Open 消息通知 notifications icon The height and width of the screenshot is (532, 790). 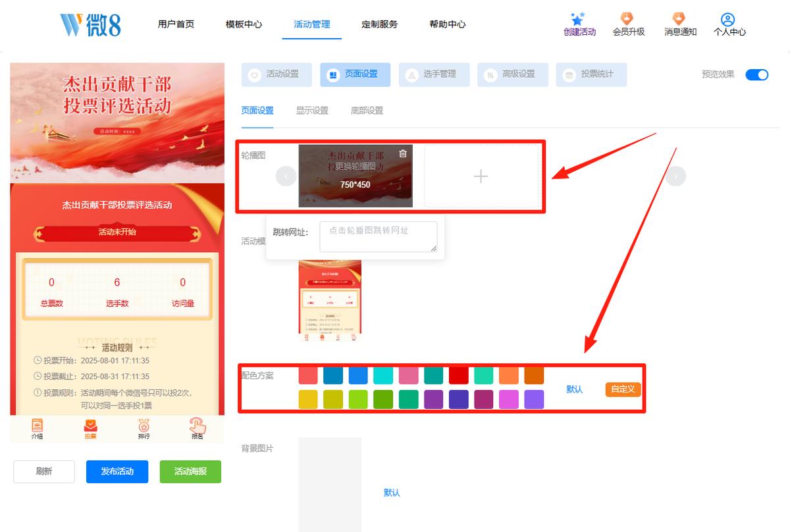click(x=679, y=18)
